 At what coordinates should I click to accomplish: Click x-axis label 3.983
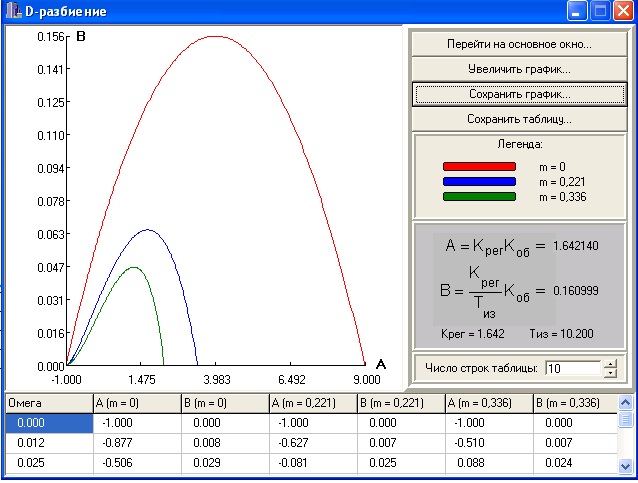(216, 380)
